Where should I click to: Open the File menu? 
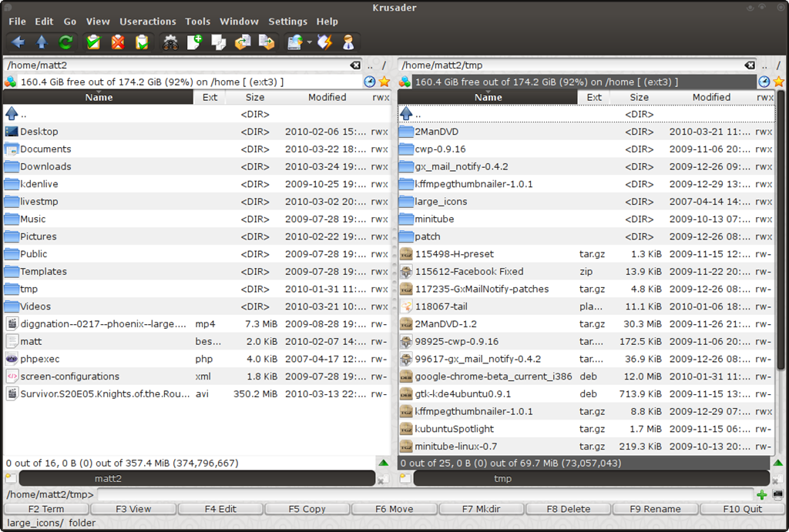(17, 22)
